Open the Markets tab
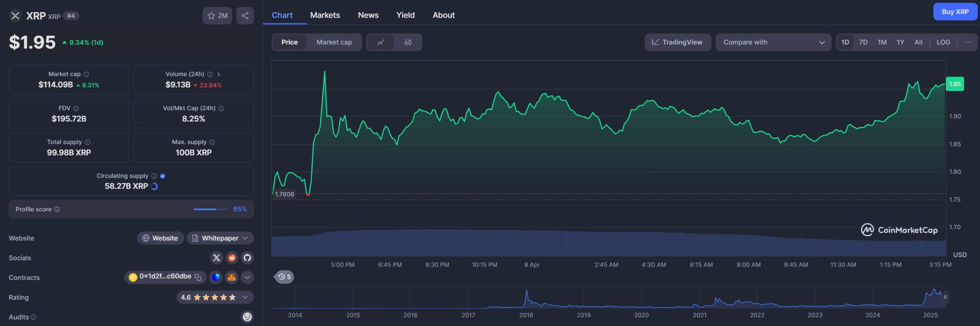 [x=325, y=15]
